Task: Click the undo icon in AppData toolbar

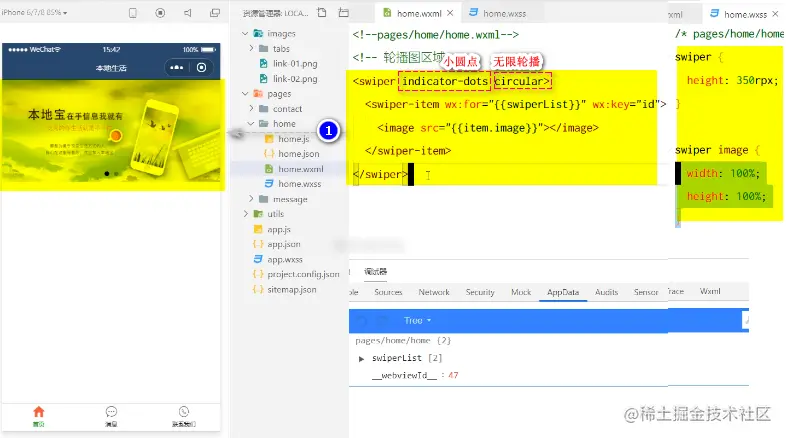Action: click(x=362, y=320)
